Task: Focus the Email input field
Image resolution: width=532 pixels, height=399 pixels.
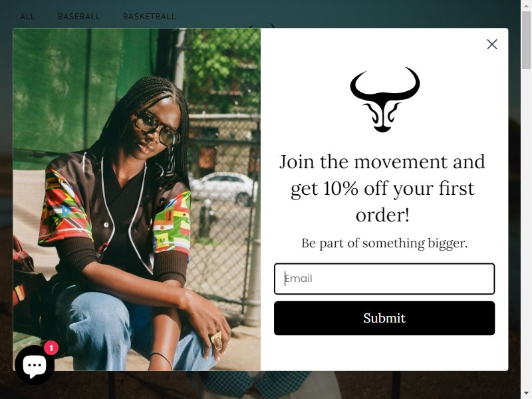Action: click(384, 279)
